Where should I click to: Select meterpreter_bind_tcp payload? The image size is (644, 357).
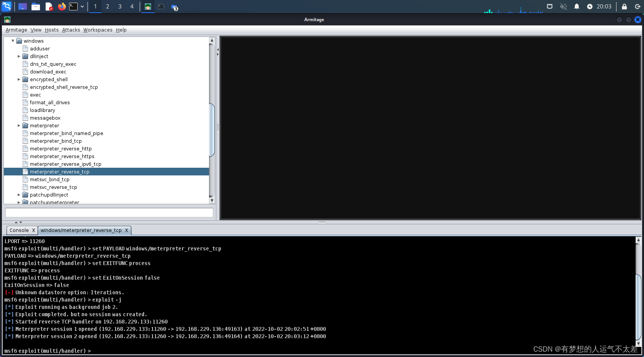(56, 141)
